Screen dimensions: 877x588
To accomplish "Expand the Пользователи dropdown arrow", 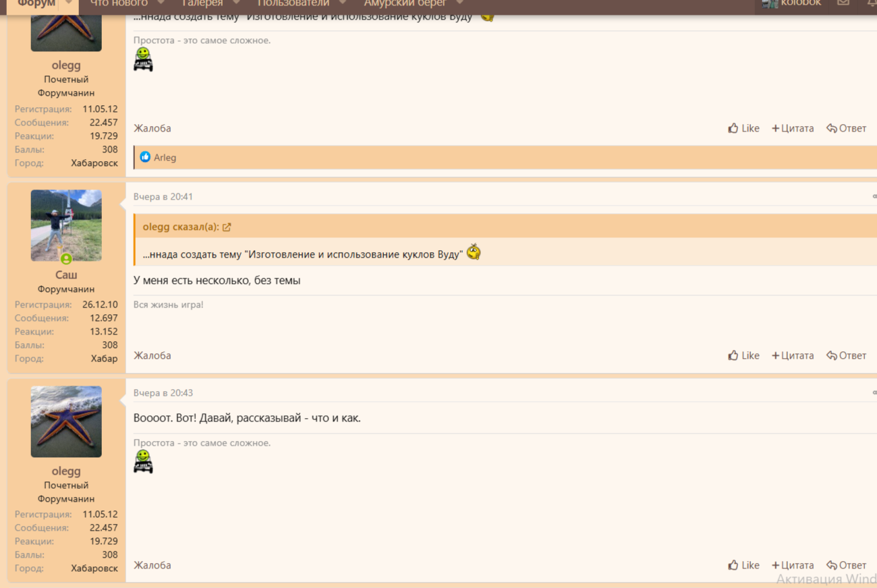I will point(343,4).
